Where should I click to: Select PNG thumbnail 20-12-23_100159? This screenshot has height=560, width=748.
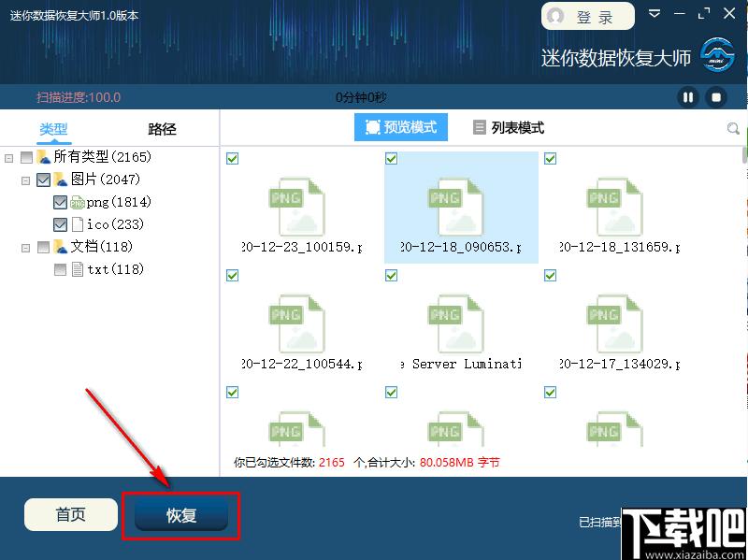pyautogui.click(x=296, y=207)
